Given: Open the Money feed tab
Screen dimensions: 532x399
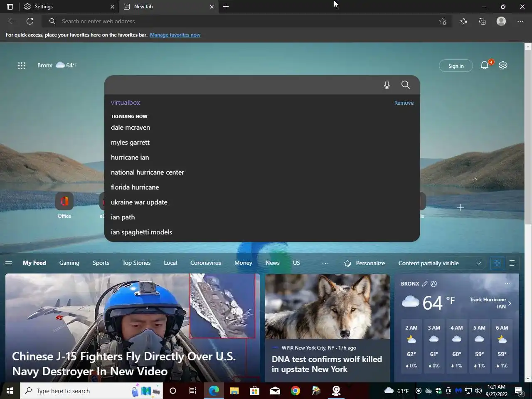Looking at the screenshot, I should (243, 263).
